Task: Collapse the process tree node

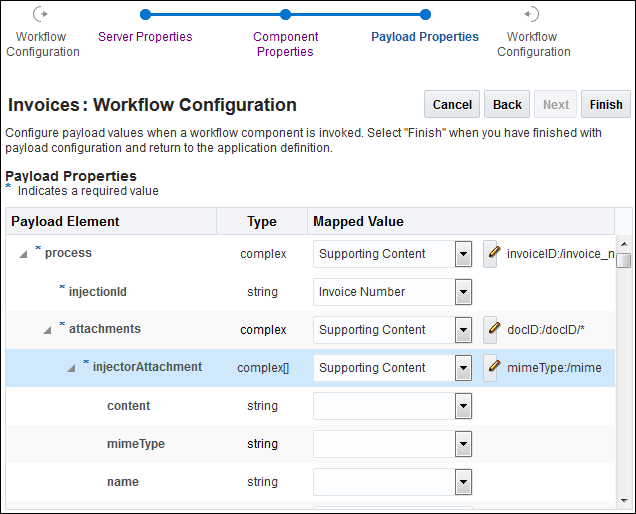Action: tap(24, 254)
